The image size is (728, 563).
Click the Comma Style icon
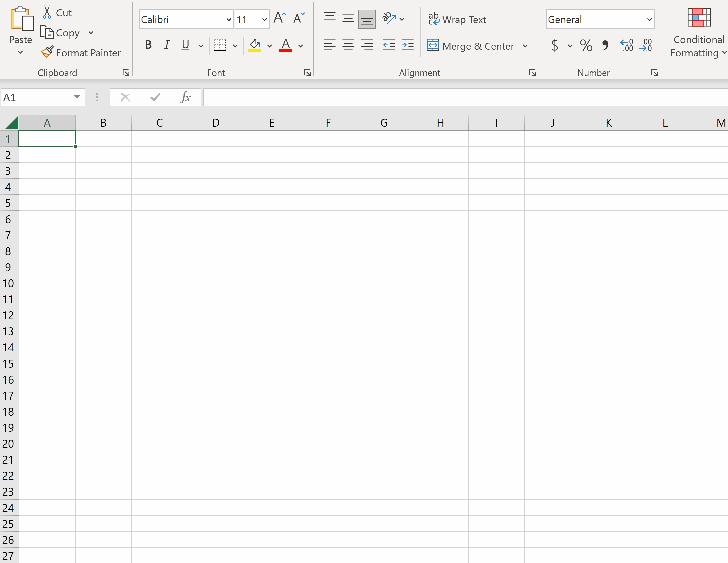(605, 45)
